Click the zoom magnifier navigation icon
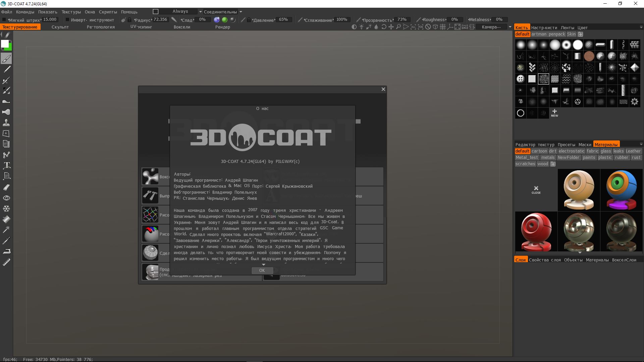Viewport: 644px width, 362px height. 398,27
